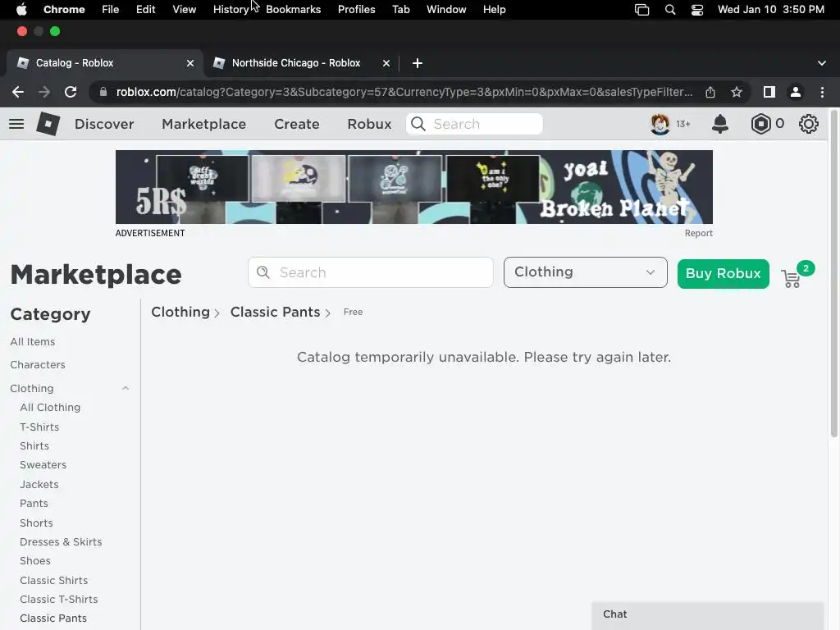Open the View menu
Screen dimensions: 840x630
185,10
